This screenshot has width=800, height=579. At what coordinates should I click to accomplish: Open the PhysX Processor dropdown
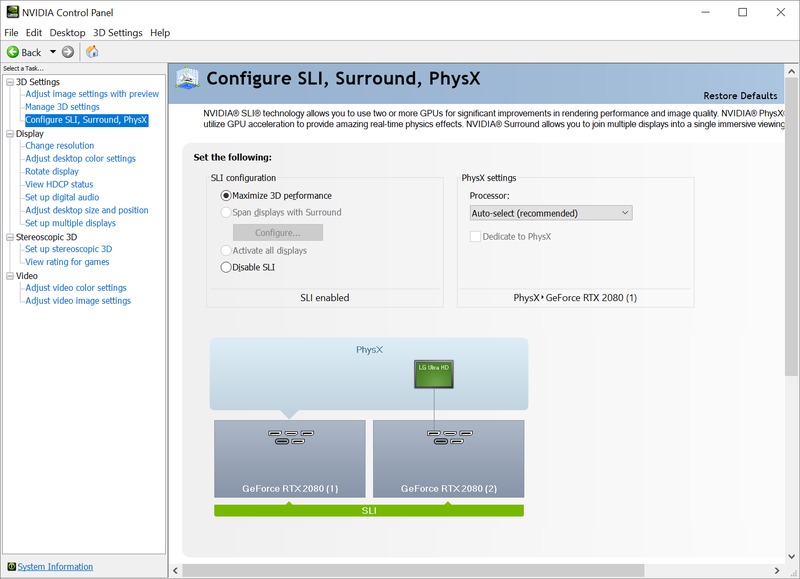550,213
